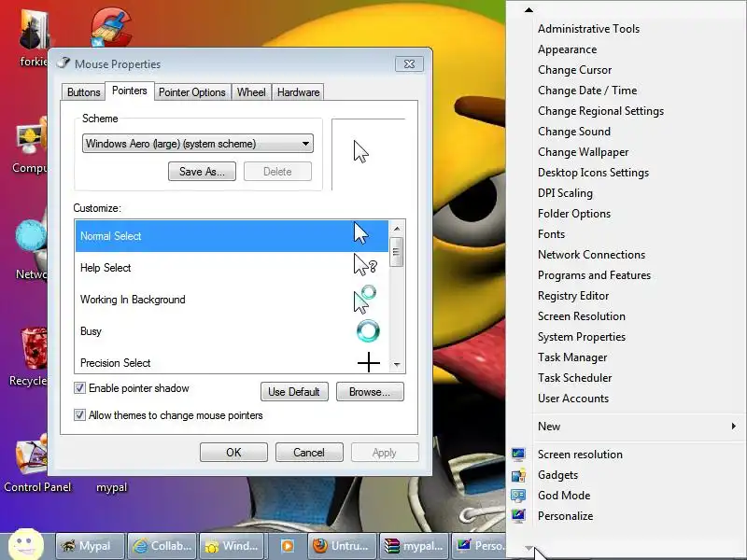
Task: Click the smiley Start button
Action: (x=26, y=544)
